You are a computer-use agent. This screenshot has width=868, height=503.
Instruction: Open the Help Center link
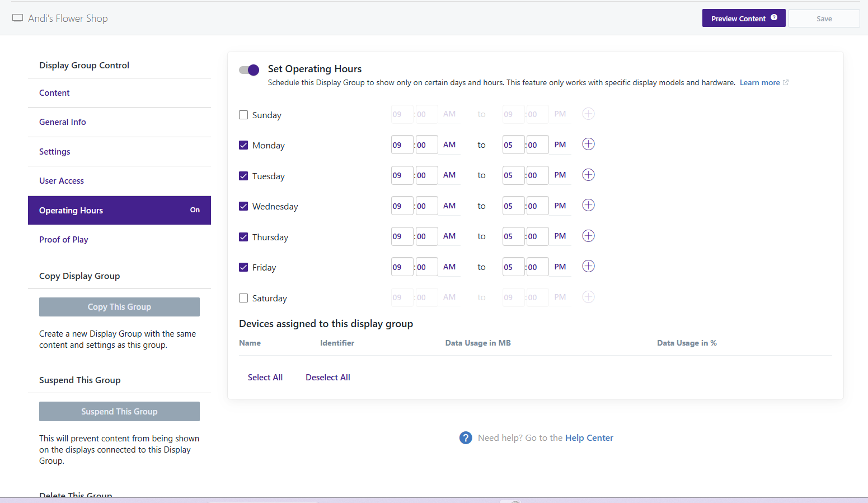(589, 438)
